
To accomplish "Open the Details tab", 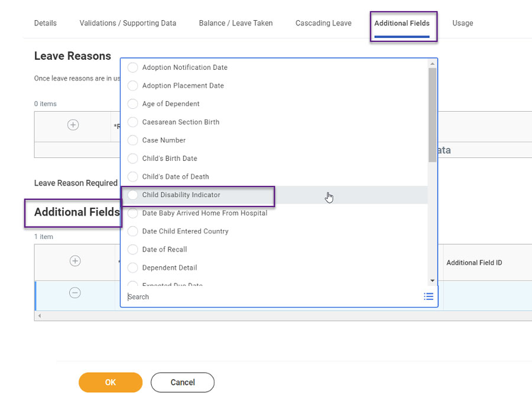I will (x=45, y=23).
